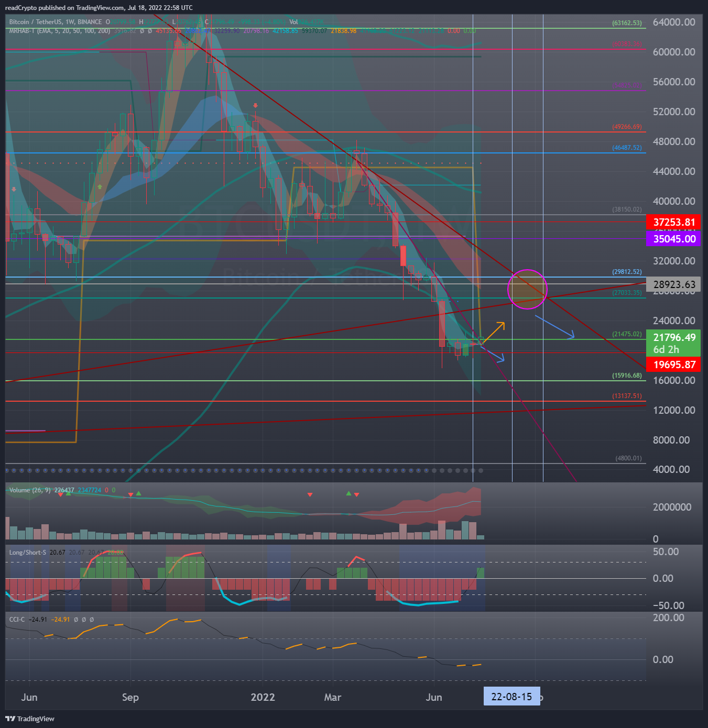This screenshot has width=708, height=728.
Task: Click the 4000.00 price axis value
Action: (x=671, y=469)
